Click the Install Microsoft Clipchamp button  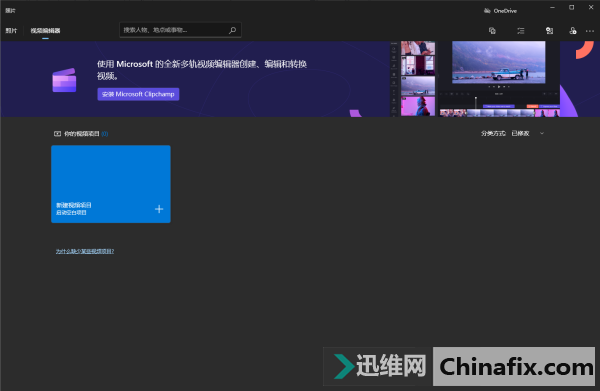[138, 94]
